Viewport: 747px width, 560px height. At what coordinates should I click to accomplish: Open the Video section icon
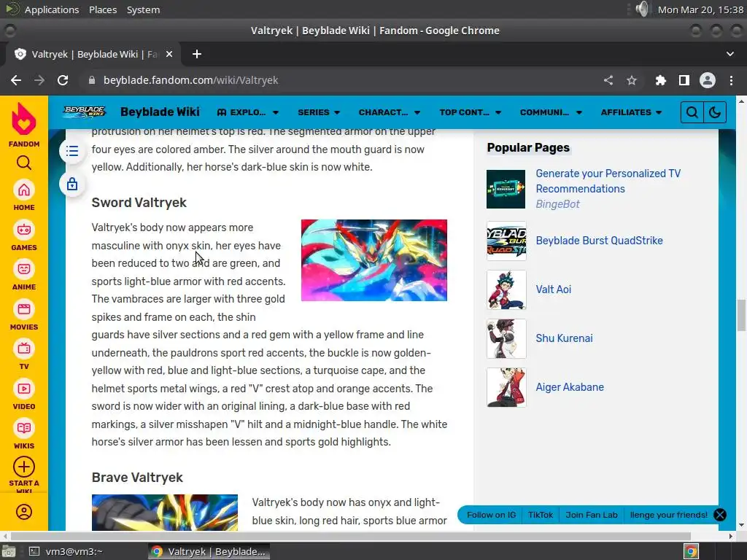tap(24, 389)
